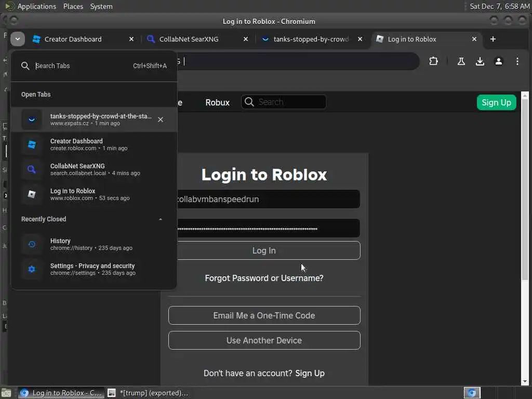Open Forgot Password or Username link
This screenshot has width=532, height=399.
[264, 278]
